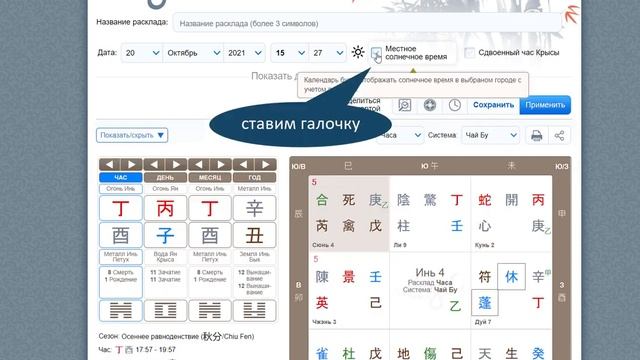Click the green 合 deity in Сюнь palace

[322, 200]
